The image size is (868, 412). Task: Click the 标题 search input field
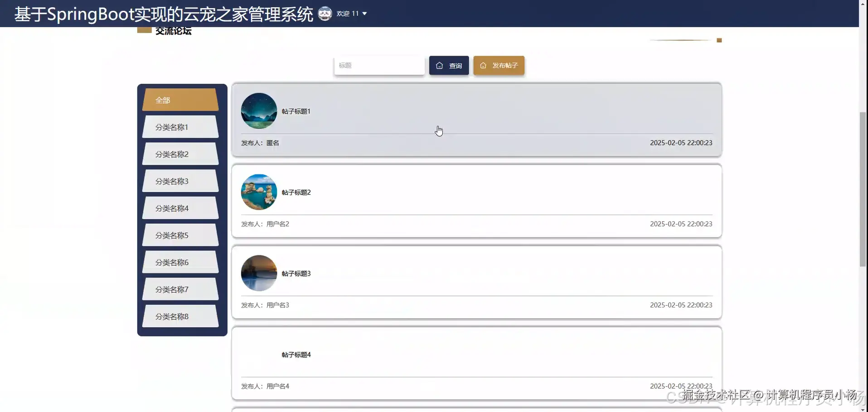click(379, 65)
